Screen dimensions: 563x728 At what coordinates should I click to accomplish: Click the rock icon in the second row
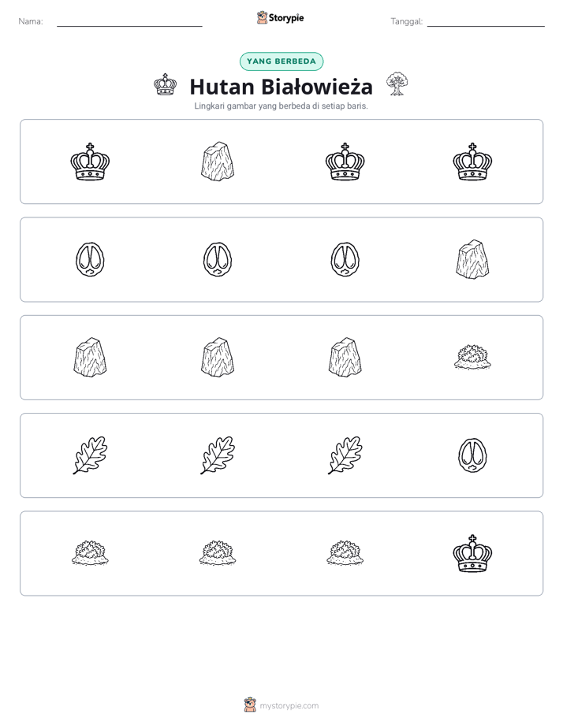tap(472, 259)
